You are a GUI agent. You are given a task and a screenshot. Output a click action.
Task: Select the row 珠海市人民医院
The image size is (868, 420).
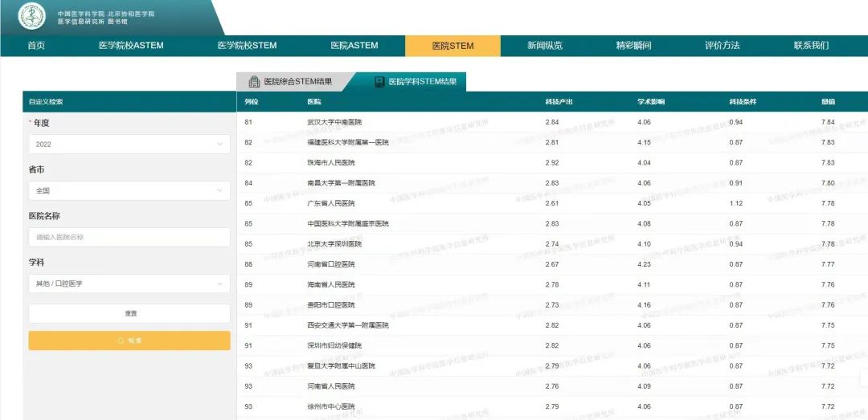(552, 163)
